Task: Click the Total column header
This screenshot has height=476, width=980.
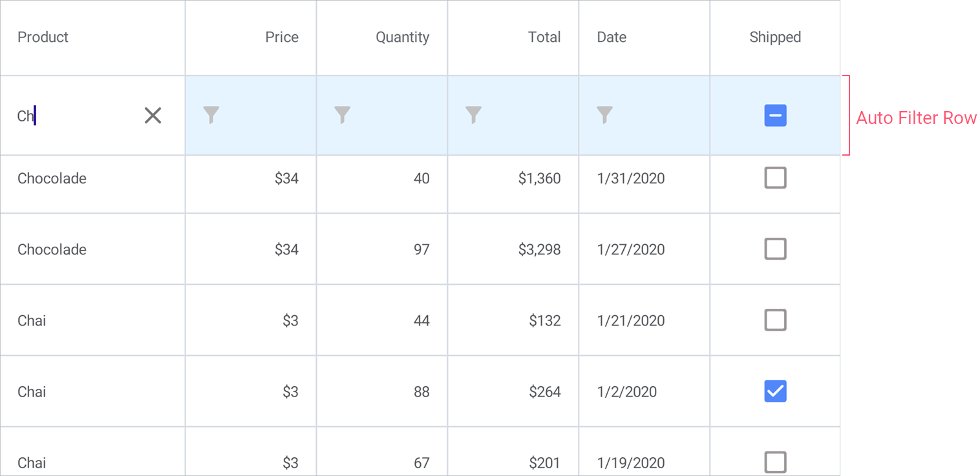Action: click(x=544, y=37)
